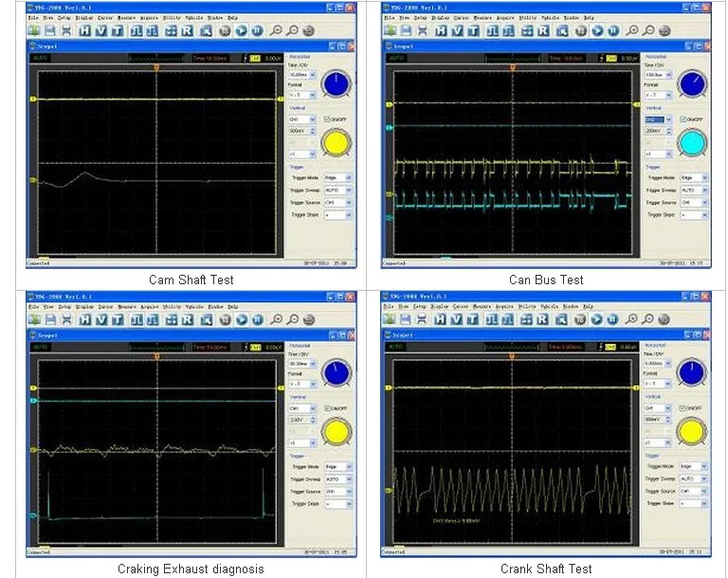Open Trigger Sweep AUTO dropdown in Cam Shaft Test window
The height and width of the screenshot is (578, 728).
coord(337,190)
